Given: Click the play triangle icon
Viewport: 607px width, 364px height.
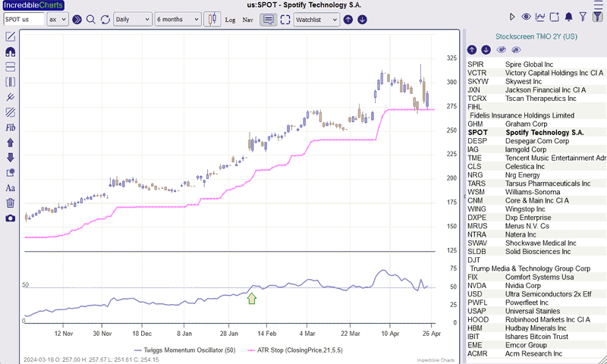Looking at the screenshot, I should click(x=512, y=17).
